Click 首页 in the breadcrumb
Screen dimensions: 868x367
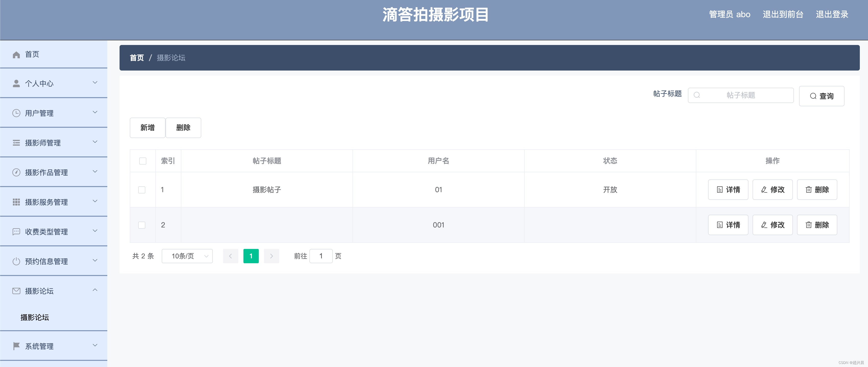[137, 58]
